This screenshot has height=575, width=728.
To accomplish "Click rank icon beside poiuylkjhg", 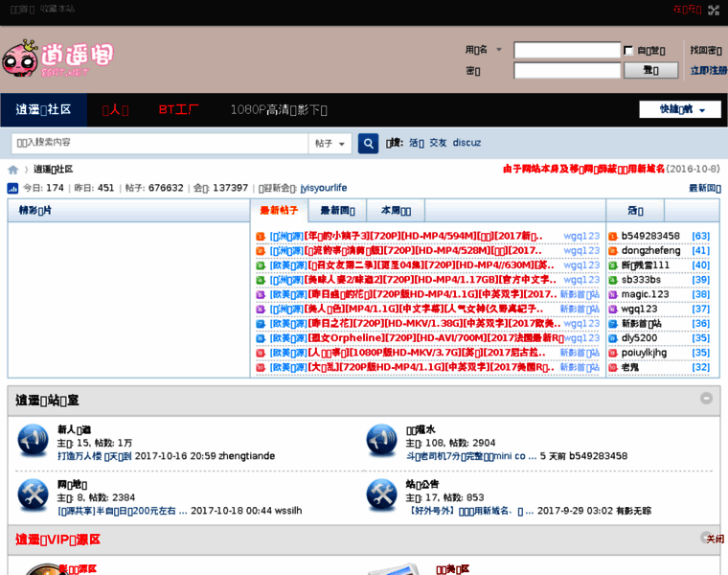I will (x=613, y=353).
